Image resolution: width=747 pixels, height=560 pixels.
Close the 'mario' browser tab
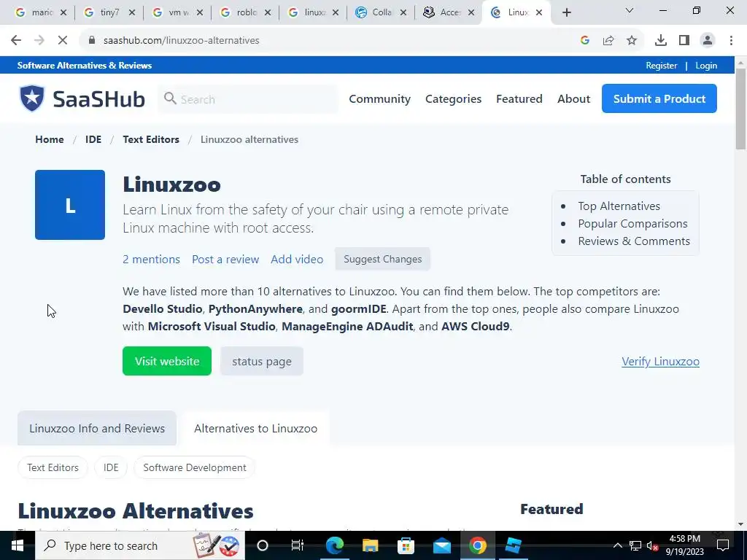pos(63,13)
